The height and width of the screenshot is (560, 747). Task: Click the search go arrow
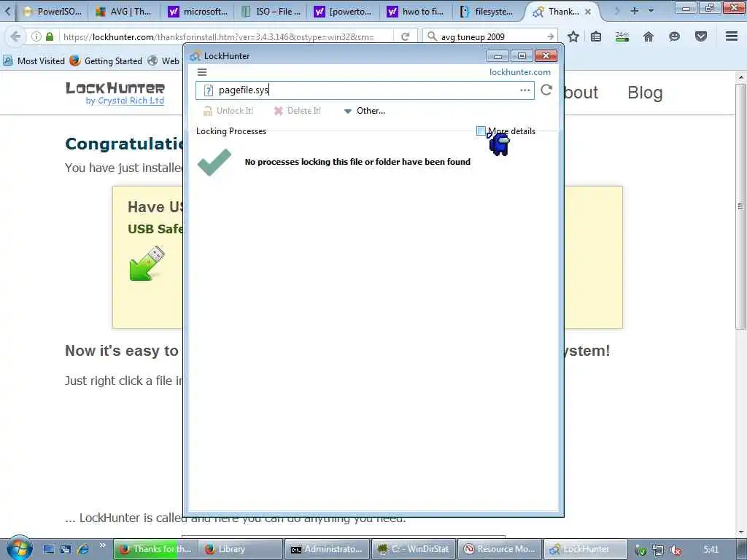point(550,36)
